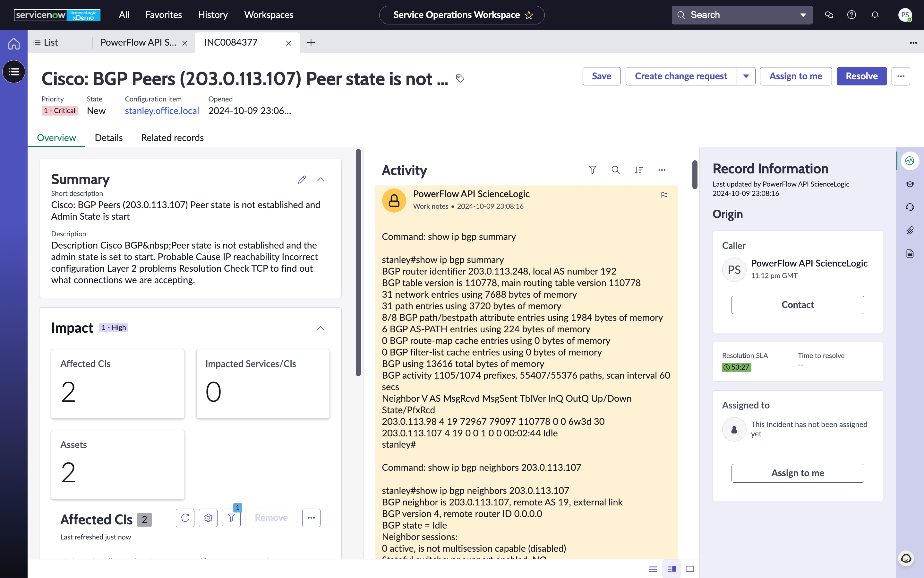Open the record more actions ellipsis button
924x578 pixels.
(901, 76)
